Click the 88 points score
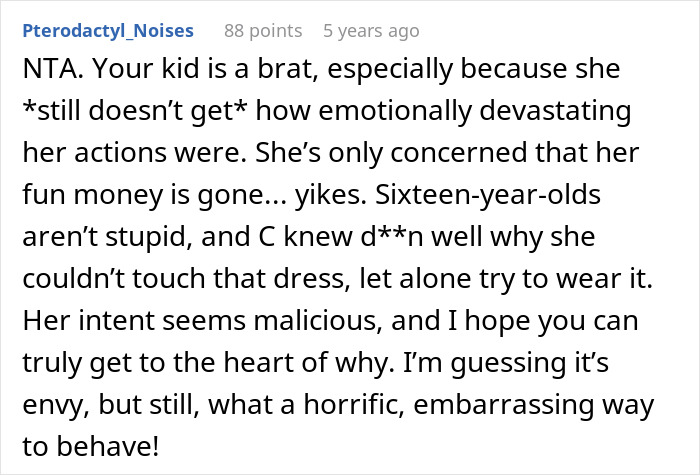 (x=261, y=31)
